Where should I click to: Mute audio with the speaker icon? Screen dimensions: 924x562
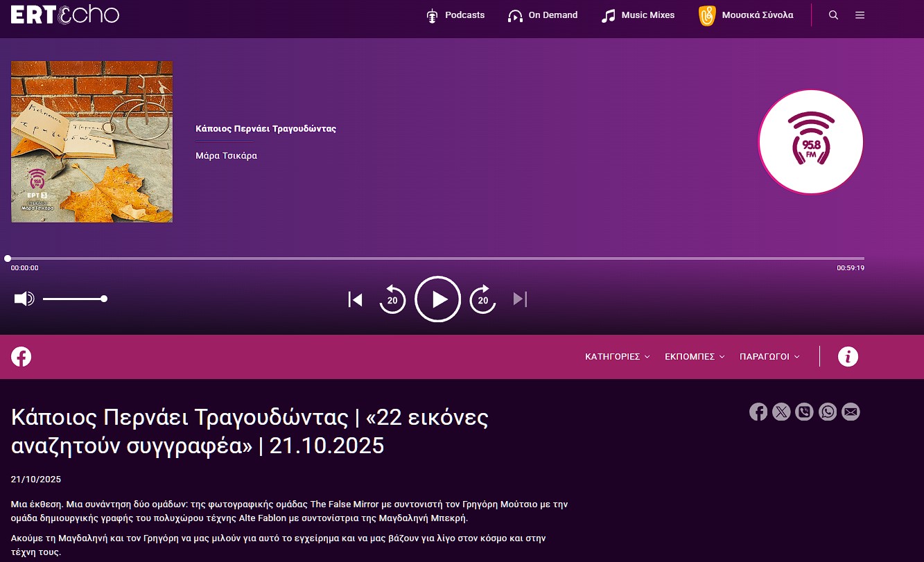tap(24, 299)
